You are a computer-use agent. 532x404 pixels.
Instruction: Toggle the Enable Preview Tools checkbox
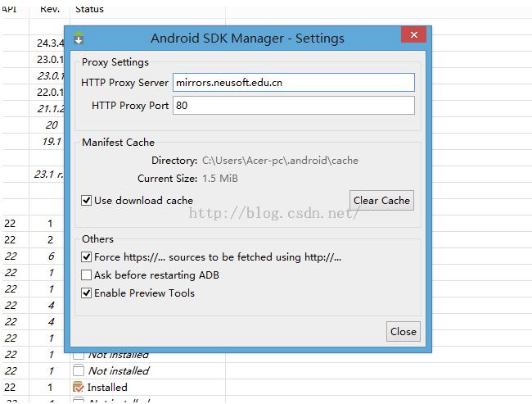point(86,293)
